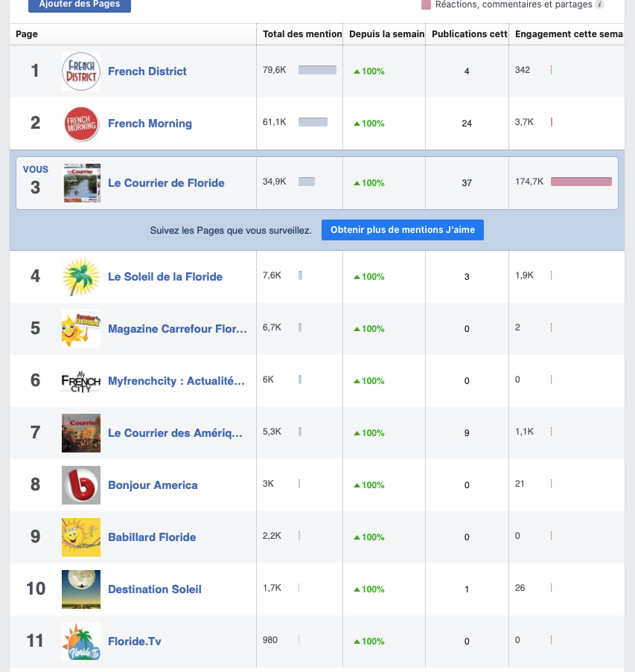
Task: Open Le Courrier des Amériq... link
Action: pos(175,433)
